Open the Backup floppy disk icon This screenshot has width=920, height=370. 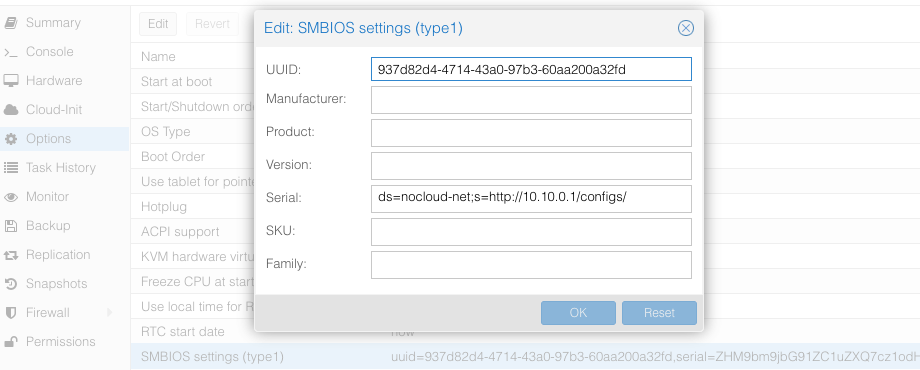point(11,226)
